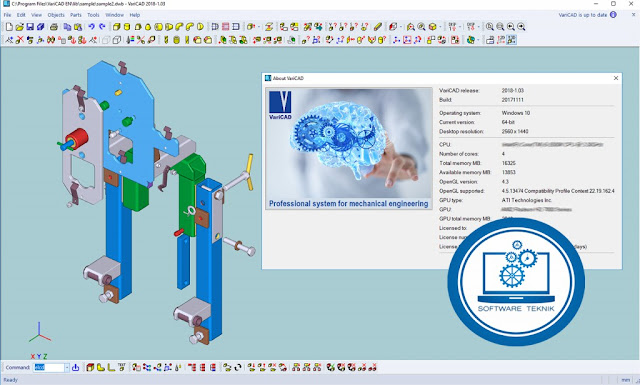Click the '20171111' build value
The height and width of the screenshot is (385, 640).
click(x=512, y=100)
